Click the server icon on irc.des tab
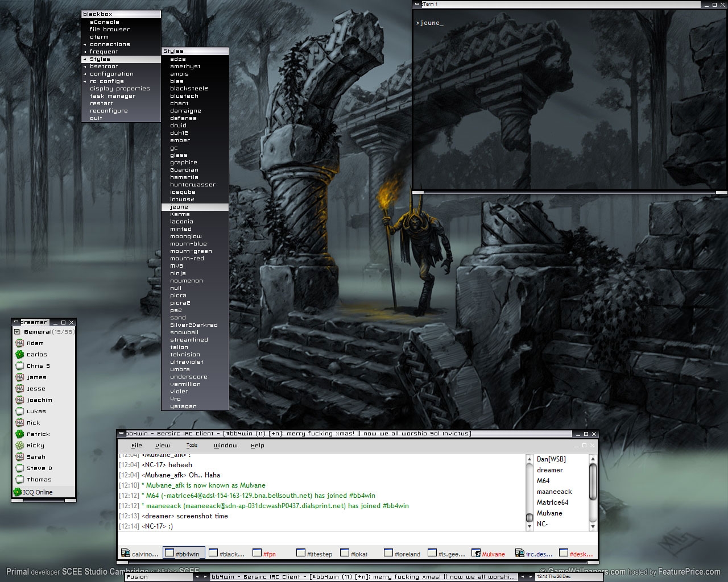The height and width of the screenshot is (582, 728). click(519, 553)
